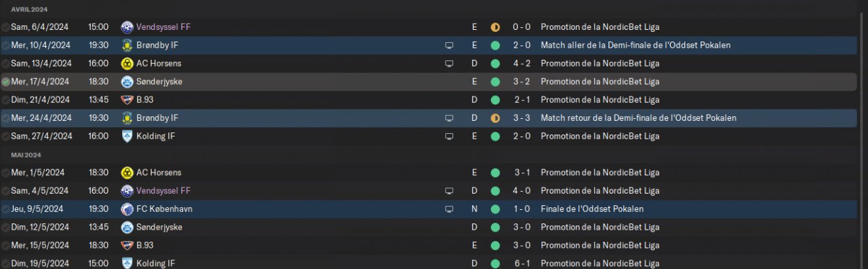Click the Brøndby IF crest on 10/4/2024
The height and width of the screenshot is (269, 868).
[x=127, y=46]
